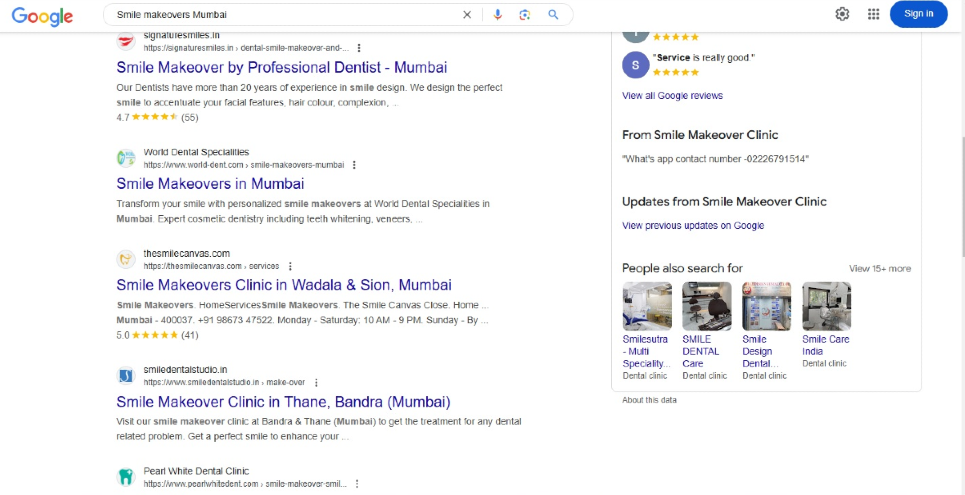
Task: Click Smile Care India text link
Action: coord(826,345)
